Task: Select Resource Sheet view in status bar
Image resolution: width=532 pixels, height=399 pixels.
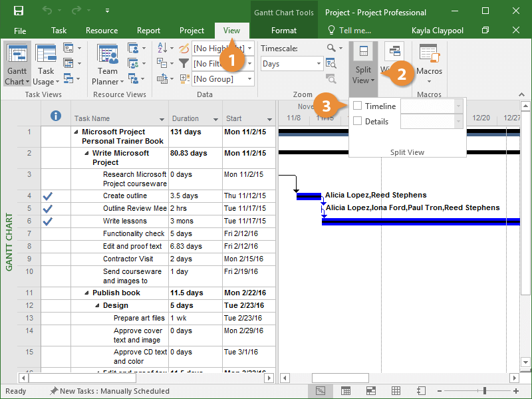Action: (396, 391)
